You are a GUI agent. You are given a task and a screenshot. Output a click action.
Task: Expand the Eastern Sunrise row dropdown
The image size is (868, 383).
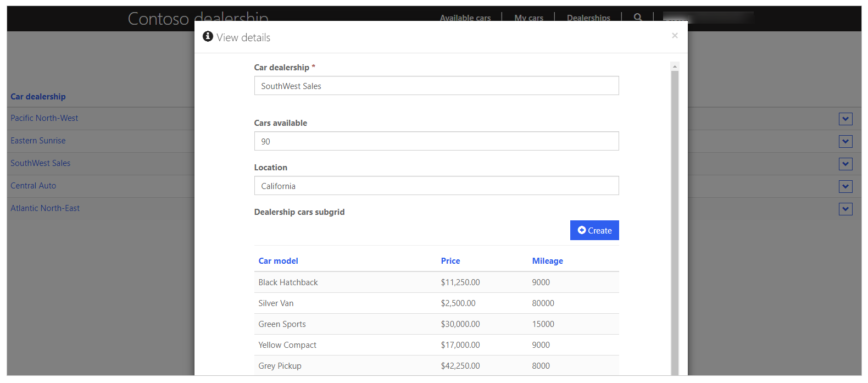845,141
